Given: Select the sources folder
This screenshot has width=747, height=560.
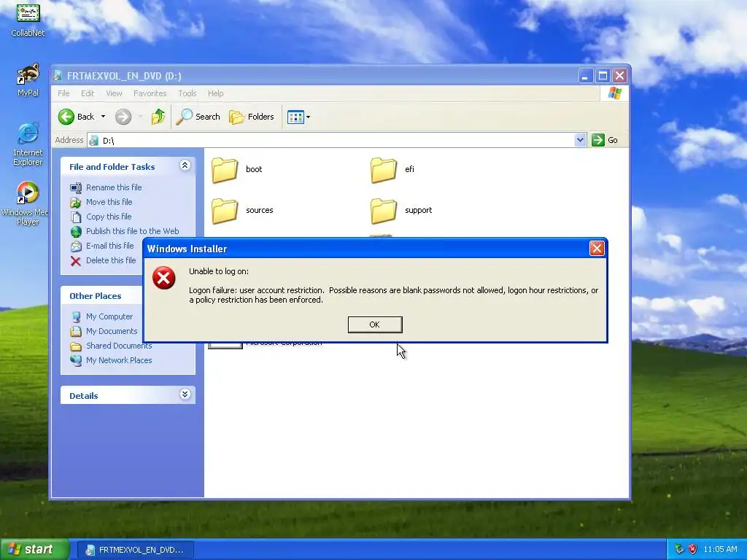Looking at the screenshot, I should pos(242,211).
